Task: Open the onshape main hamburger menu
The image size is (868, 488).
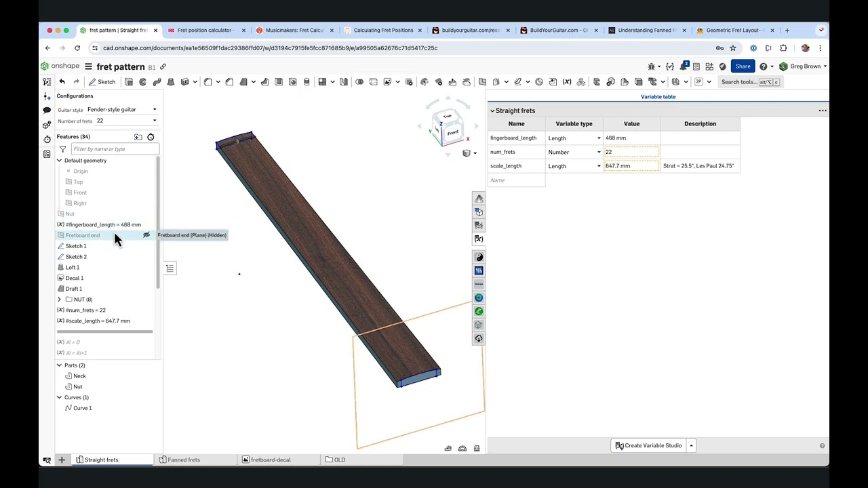Action: pyautogui.click(x=88, y=66)
